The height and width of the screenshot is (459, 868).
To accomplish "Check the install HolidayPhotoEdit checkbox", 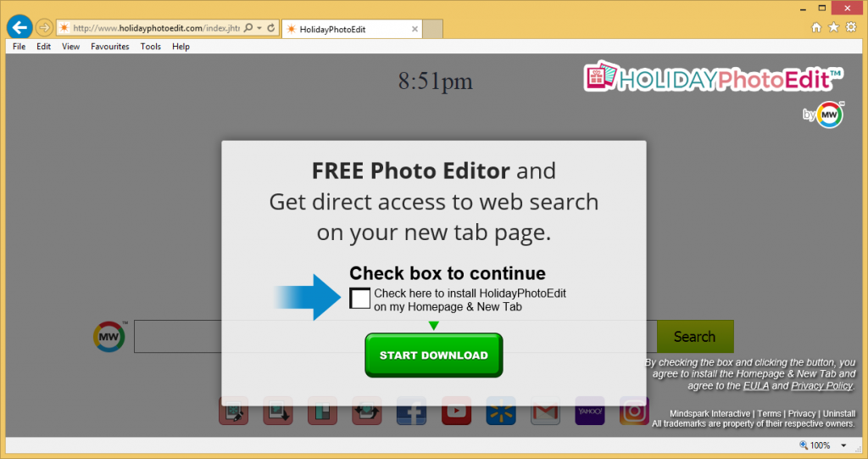I will [359, 299].
